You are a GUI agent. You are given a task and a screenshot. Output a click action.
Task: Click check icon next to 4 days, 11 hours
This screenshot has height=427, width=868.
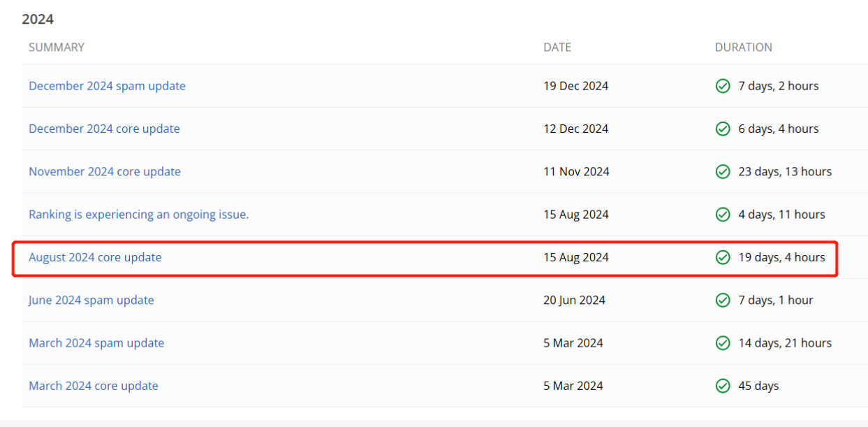coord(723,215)
